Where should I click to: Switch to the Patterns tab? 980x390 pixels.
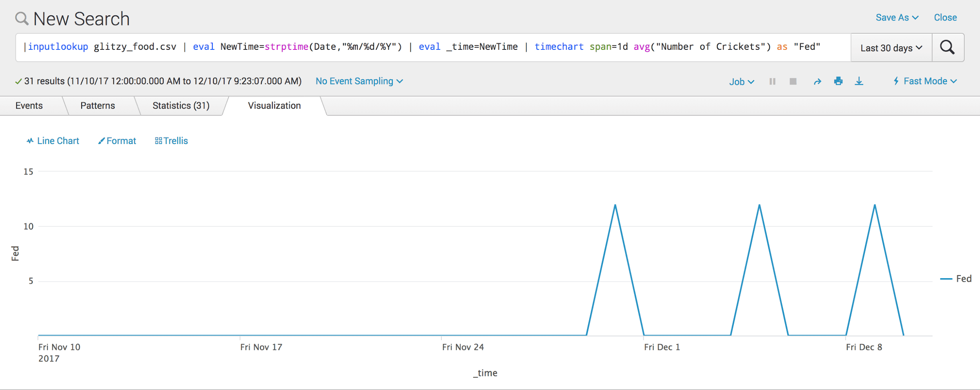tap(98, 106)
